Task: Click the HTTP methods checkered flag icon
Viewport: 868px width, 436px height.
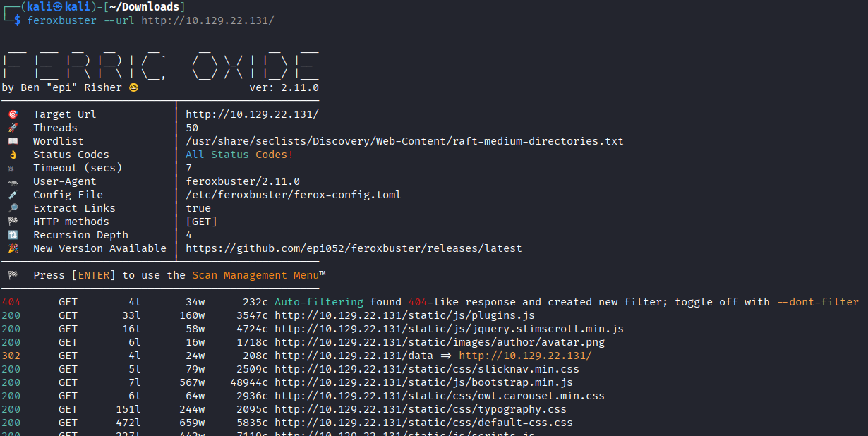Action: 13,221
